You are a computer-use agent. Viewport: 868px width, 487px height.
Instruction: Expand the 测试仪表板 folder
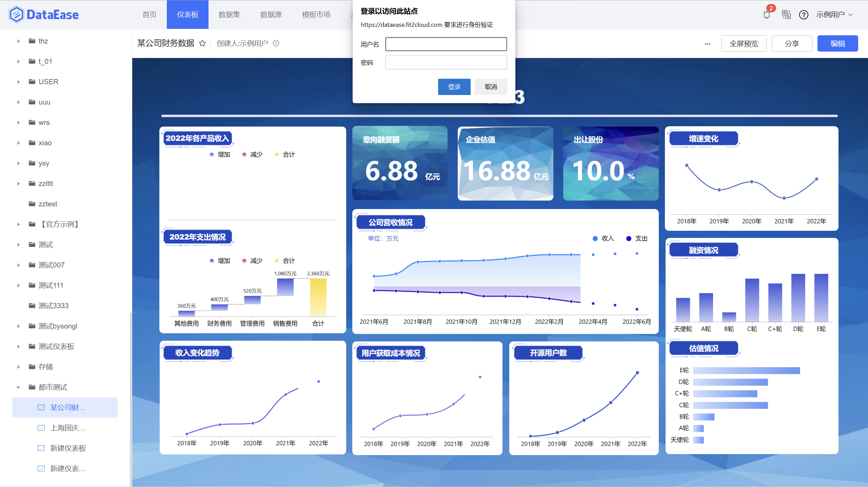tap(18, 346)
